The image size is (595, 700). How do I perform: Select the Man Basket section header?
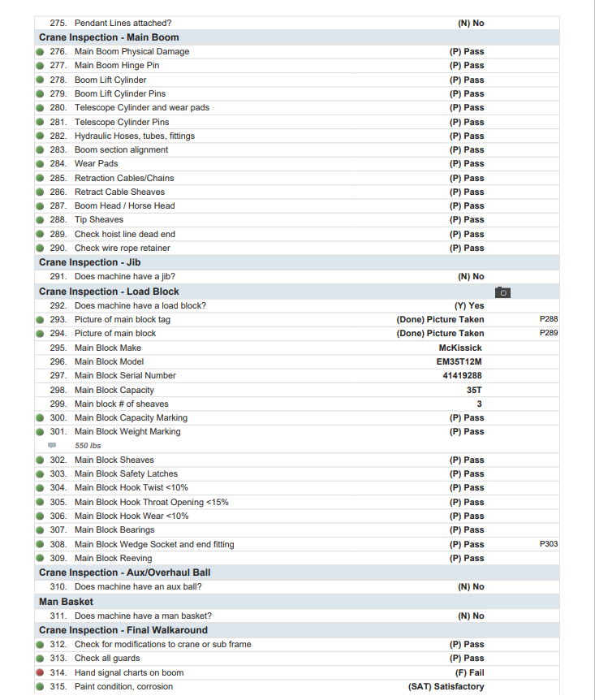pos(66,602)
